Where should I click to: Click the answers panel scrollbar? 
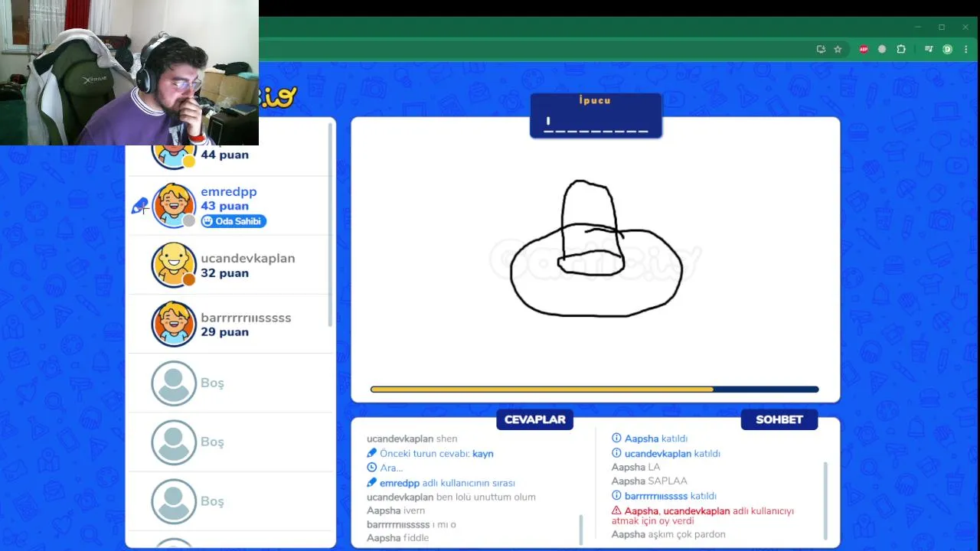pyautogui.click(x=581, y=529)
